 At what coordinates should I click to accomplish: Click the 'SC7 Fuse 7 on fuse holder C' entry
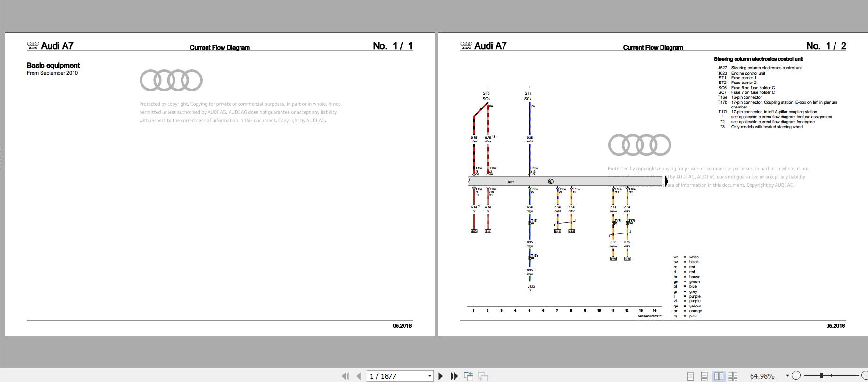tap(746, 92)
